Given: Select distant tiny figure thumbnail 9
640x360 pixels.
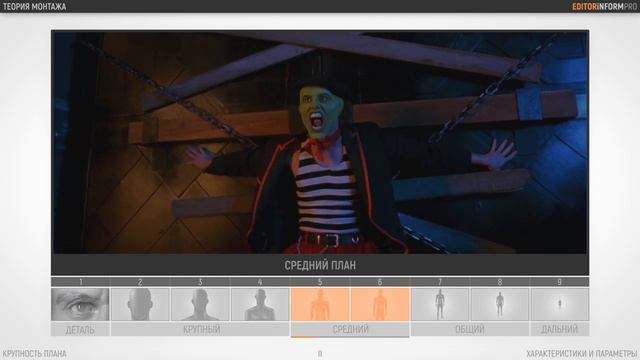Looking at the screenshot, I should click(560, 304).
